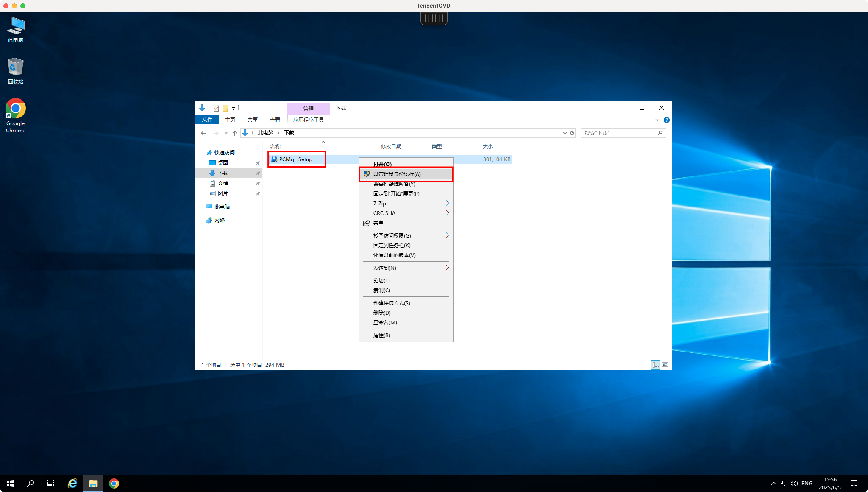Viewport: 868px width, 492px height.
Task: Expand the ribbon with the chevron
Action: [x=657, y=120]
